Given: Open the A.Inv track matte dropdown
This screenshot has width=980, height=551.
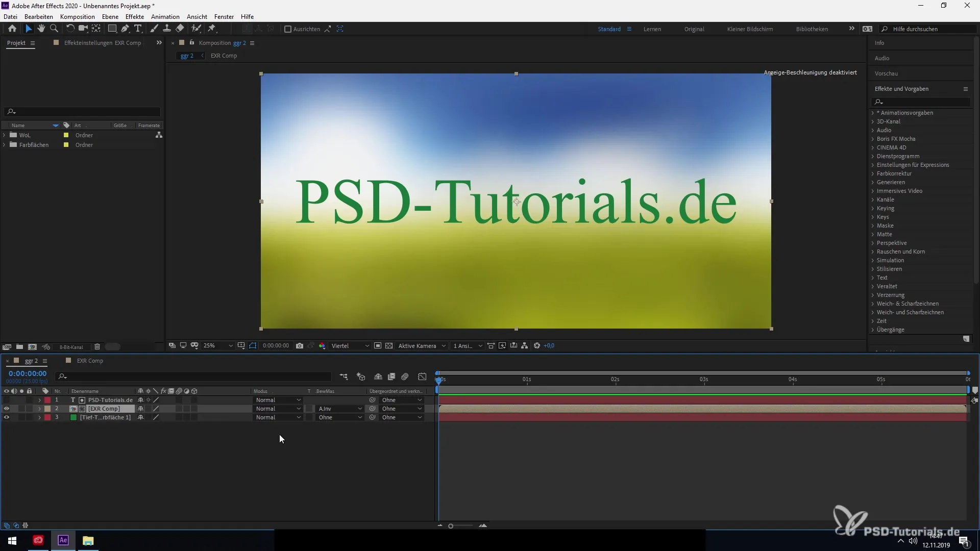Looking at the screenshot, I should coord(339,409).
